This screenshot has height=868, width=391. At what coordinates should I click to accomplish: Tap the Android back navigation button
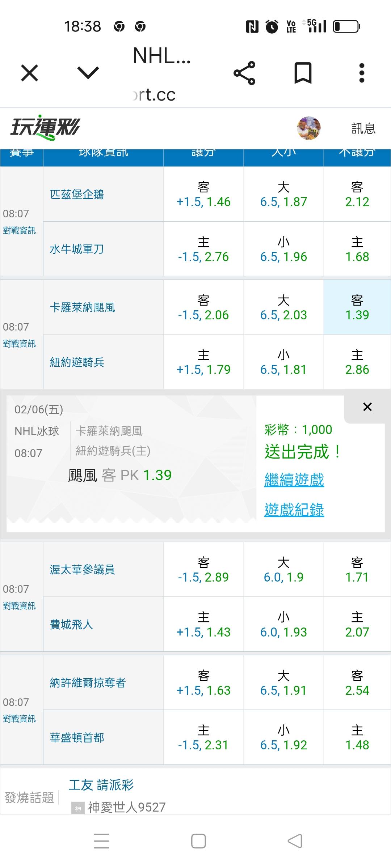(x=295, y=841)
